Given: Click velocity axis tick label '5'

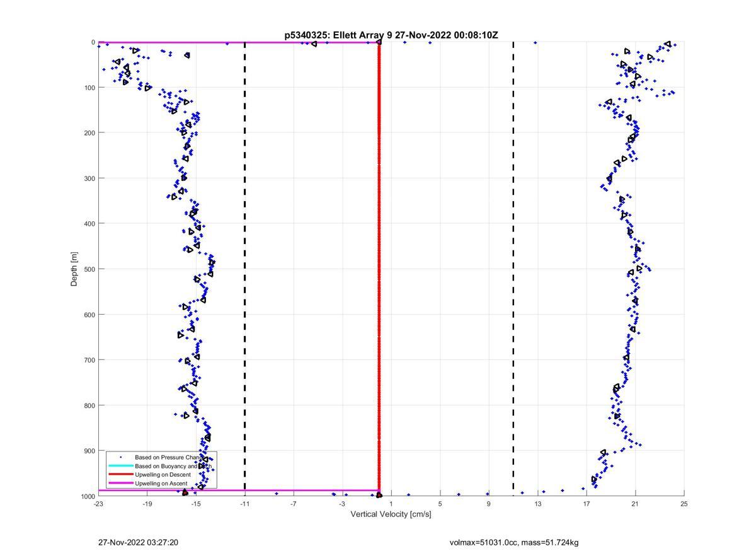Looking at the screenshot, I should (x=440, y=504).
